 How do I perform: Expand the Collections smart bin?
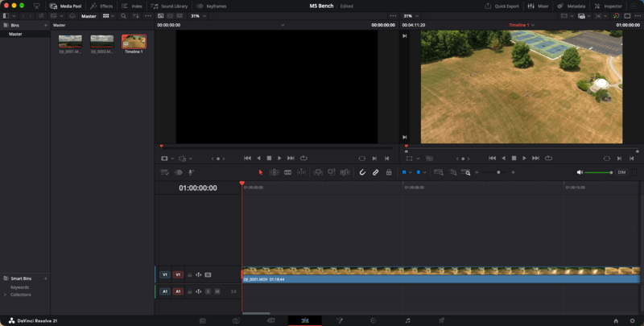(x=5, y=295)
